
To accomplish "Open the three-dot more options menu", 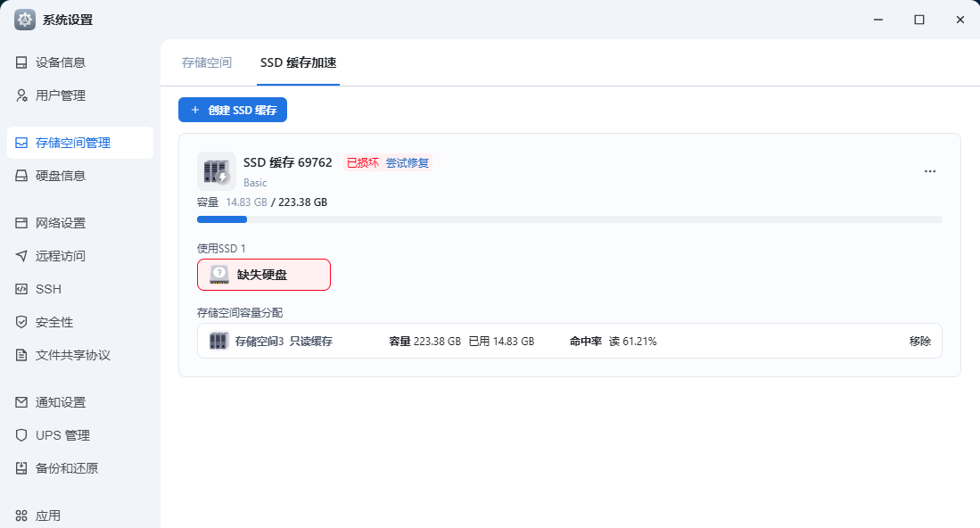I will point(930,171).
